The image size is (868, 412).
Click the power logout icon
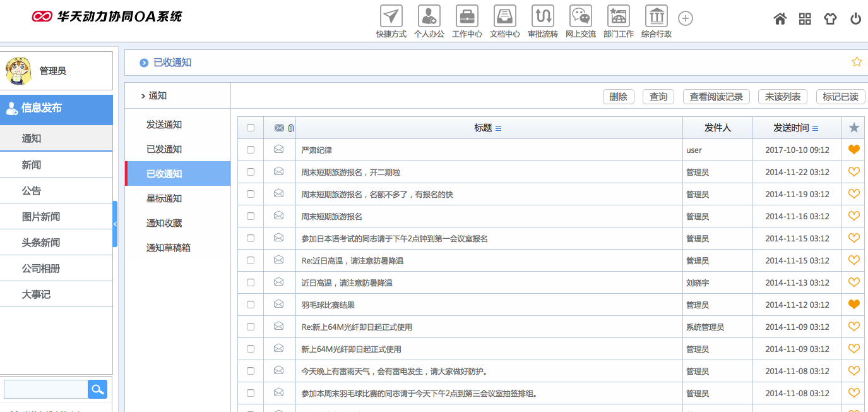[855, 19]
